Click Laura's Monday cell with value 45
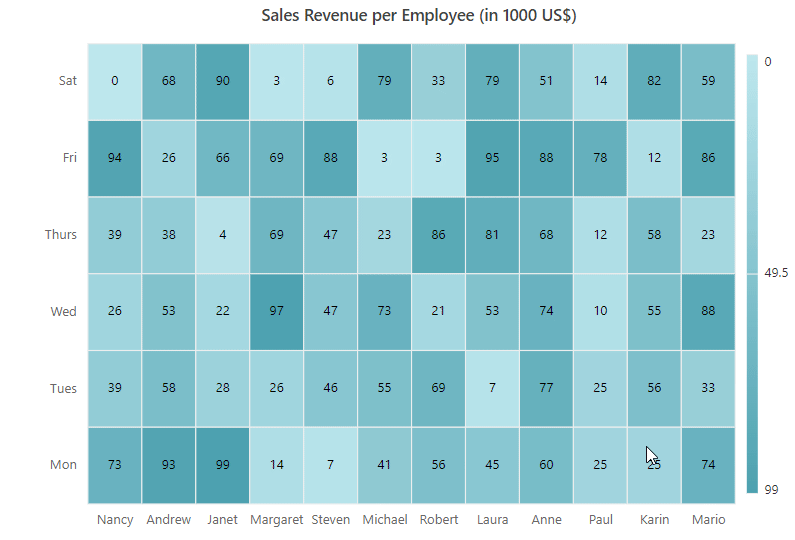The height and width of the screenshot is (540, 795). click(x=492, y=465)
